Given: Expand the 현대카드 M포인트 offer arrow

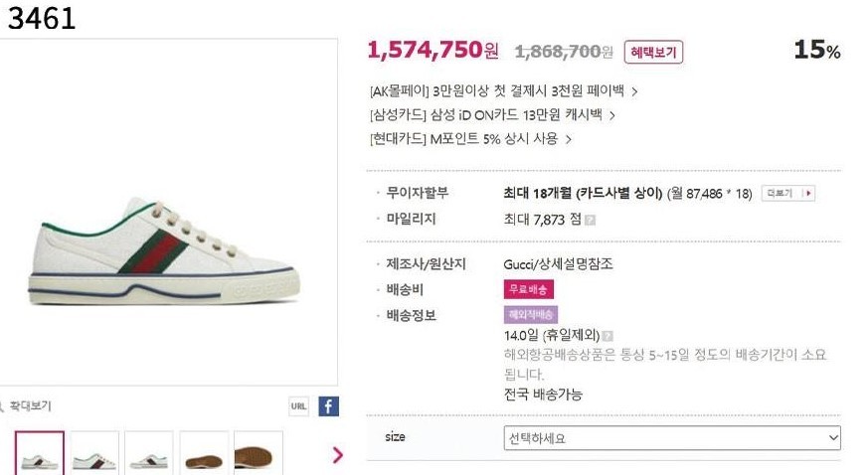Looking at the screenshot, I should point(569,139).
